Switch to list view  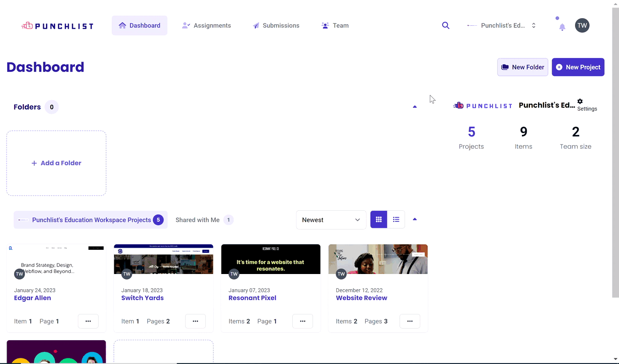(x=396, y=219)
